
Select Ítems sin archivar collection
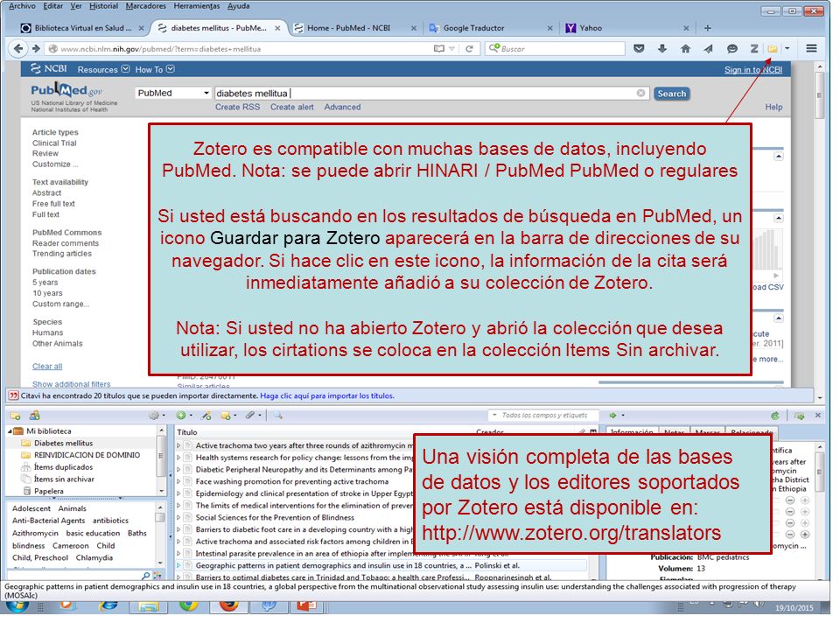pyautogui.click(x=64, y=479)
